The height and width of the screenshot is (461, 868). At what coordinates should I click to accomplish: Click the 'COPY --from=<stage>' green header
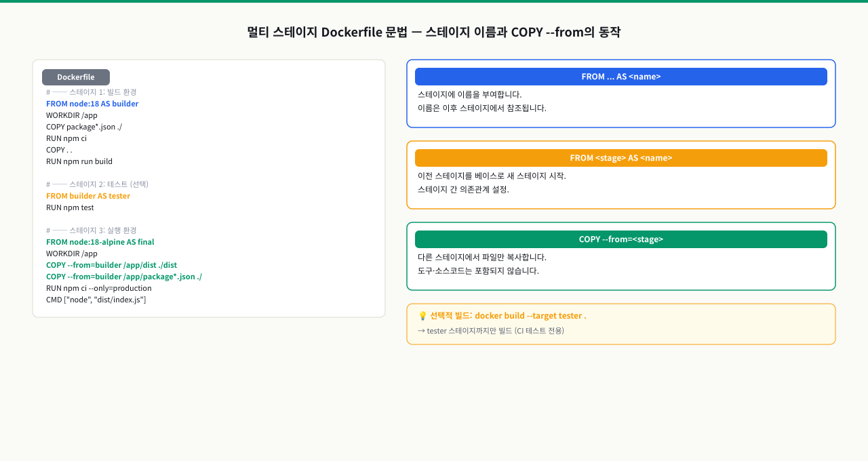621,239
